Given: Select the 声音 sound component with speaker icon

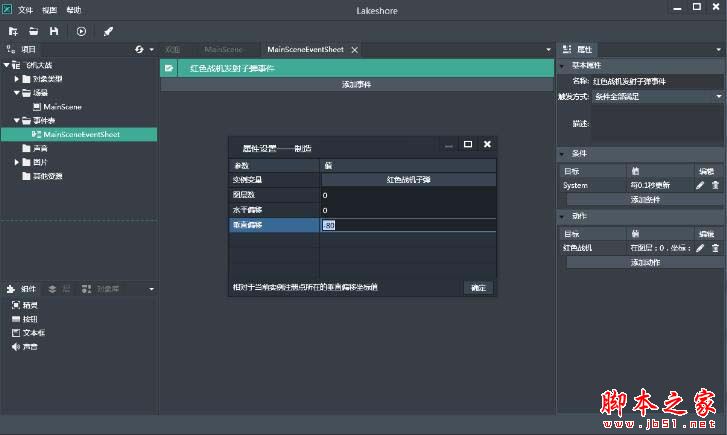Looking at the screenshot, I should 25,346.
